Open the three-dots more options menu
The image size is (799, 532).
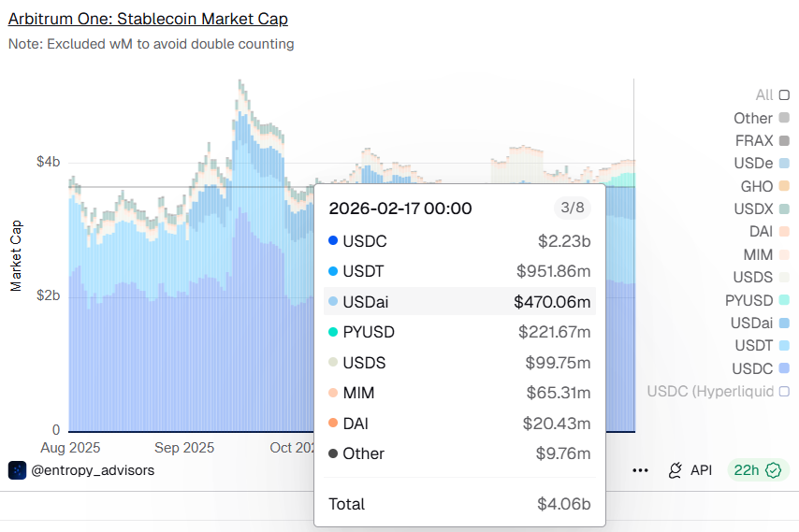[x=640, y=470]
